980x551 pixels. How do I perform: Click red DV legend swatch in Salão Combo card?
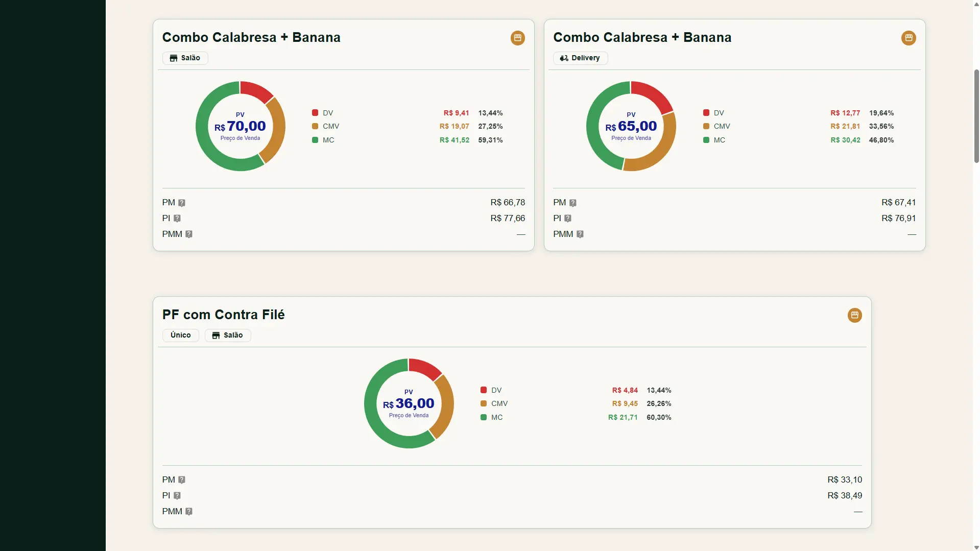coord(315,113)
